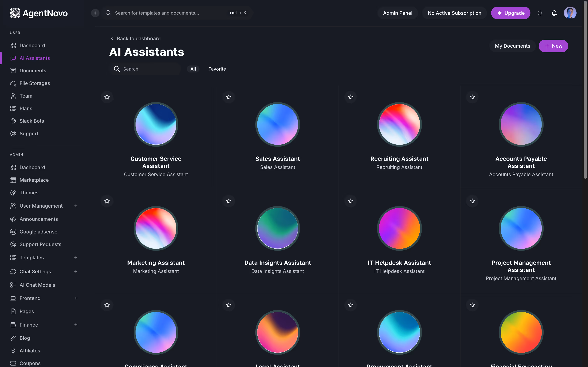Open the IT Helpdesk Assistant avatar
This screenshot has width=588, height=367.
pyautogui.click(x=399, y=228)
